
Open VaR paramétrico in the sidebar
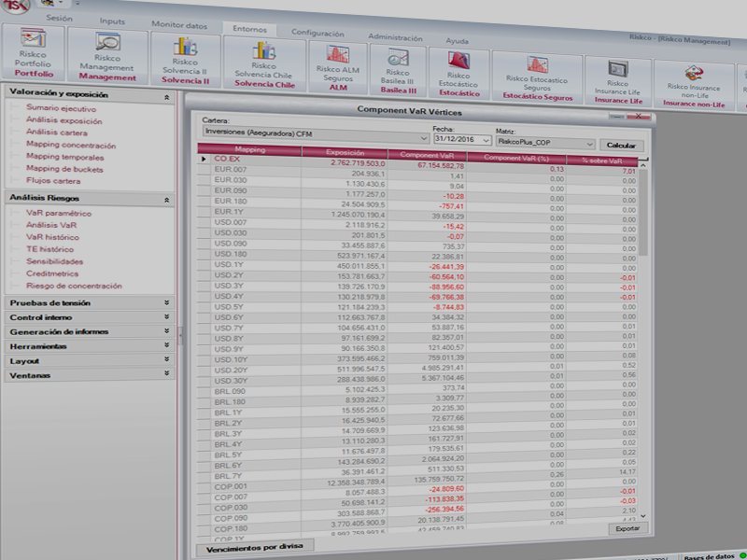pos(59,214)
